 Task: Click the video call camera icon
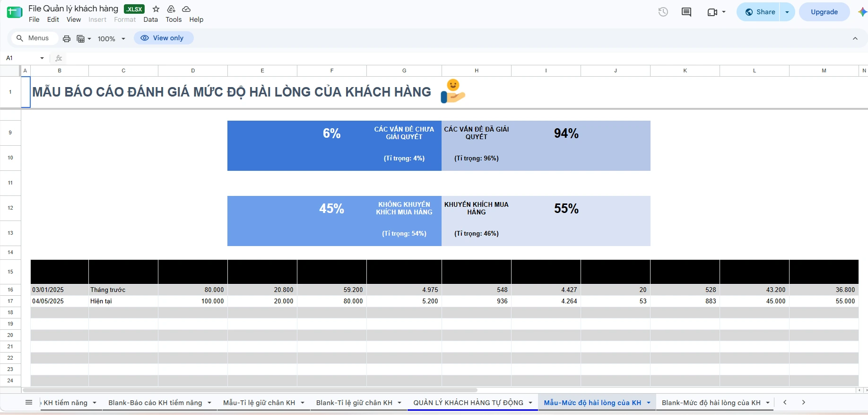[712, 12]
